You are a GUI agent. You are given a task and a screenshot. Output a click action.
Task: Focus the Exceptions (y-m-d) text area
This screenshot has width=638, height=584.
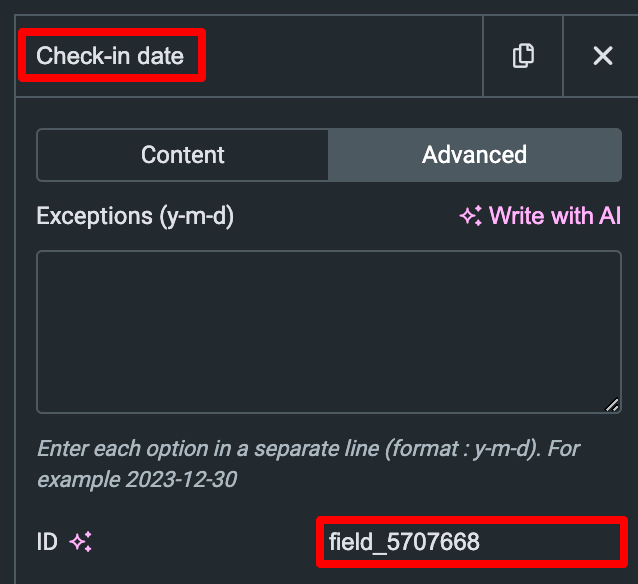click(329, 332)
